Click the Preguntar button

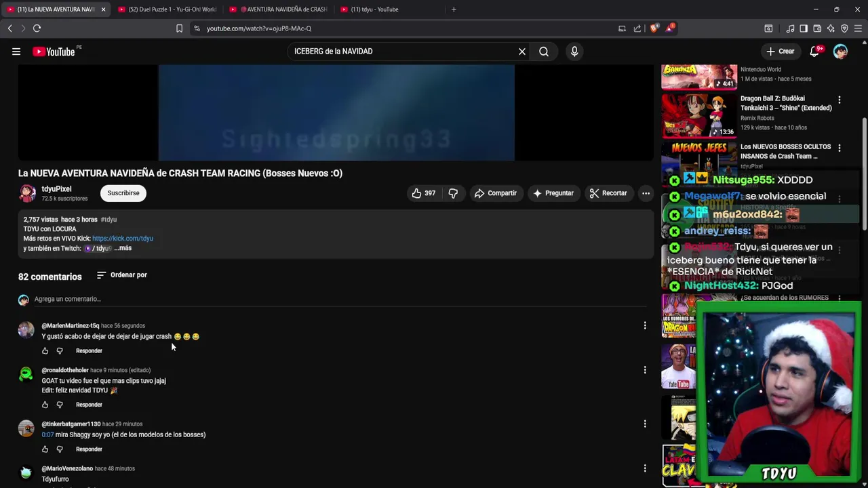point(553,193)
